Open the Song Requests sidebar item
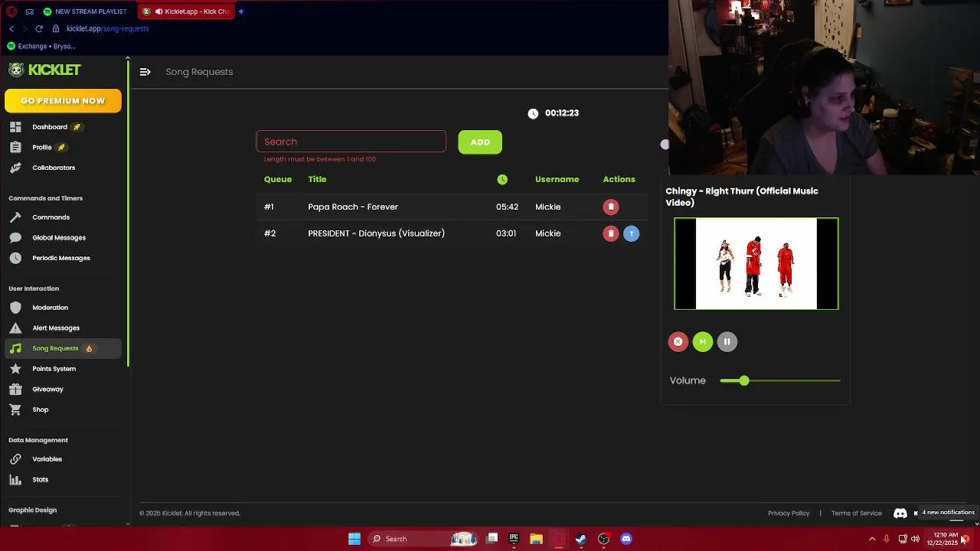Screen dimensions: 980x551 tap(63, 348)
